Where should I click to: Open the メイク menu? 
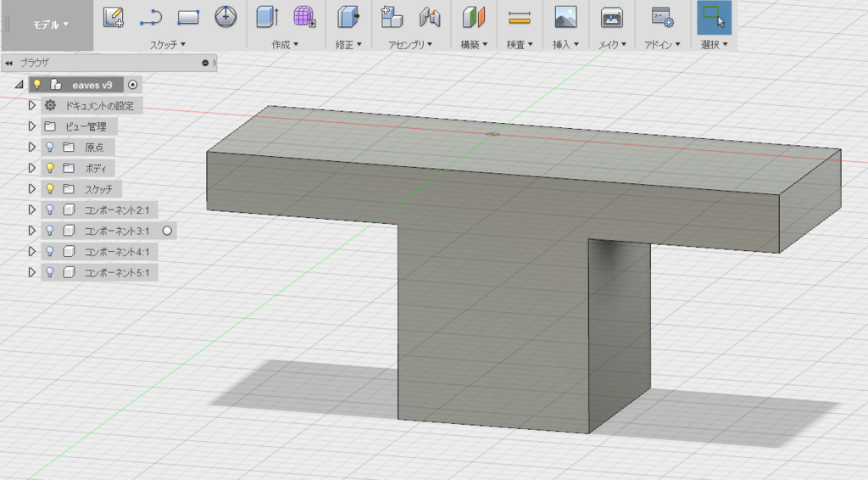pos(612,45)
